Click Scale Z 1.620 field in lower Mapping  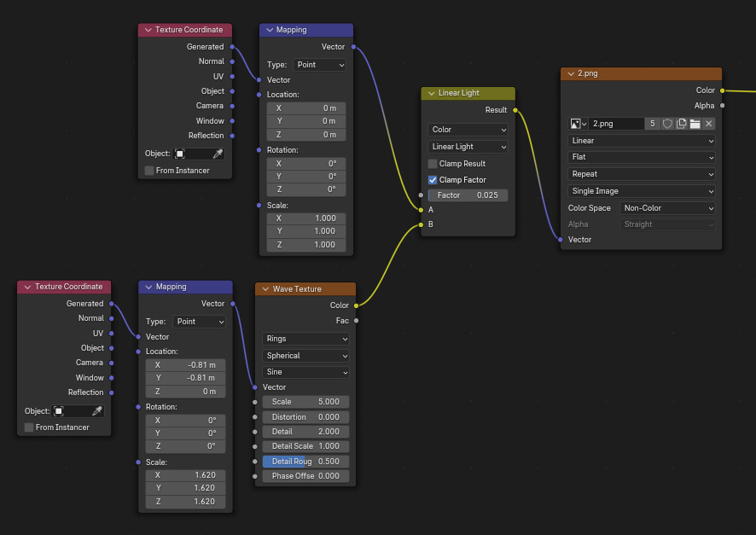pyautogui.click(x=186, y=502)
